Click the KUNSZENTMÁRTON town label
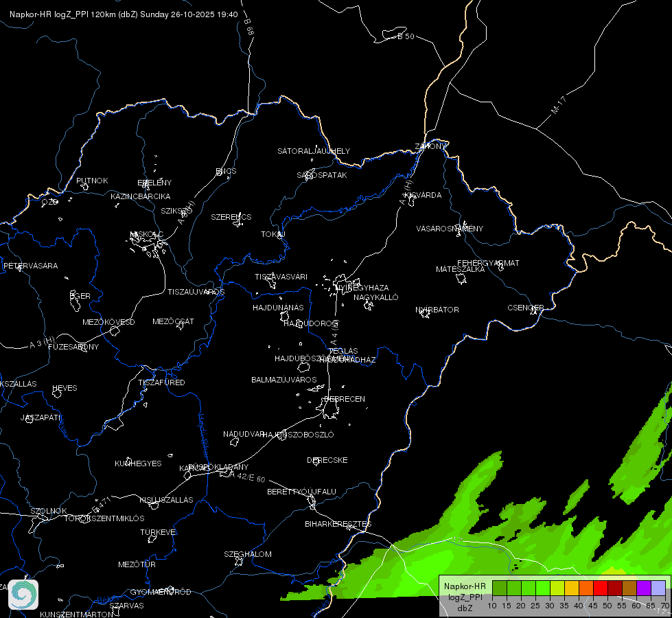672x618 pixels. click(x=77, y=614)
